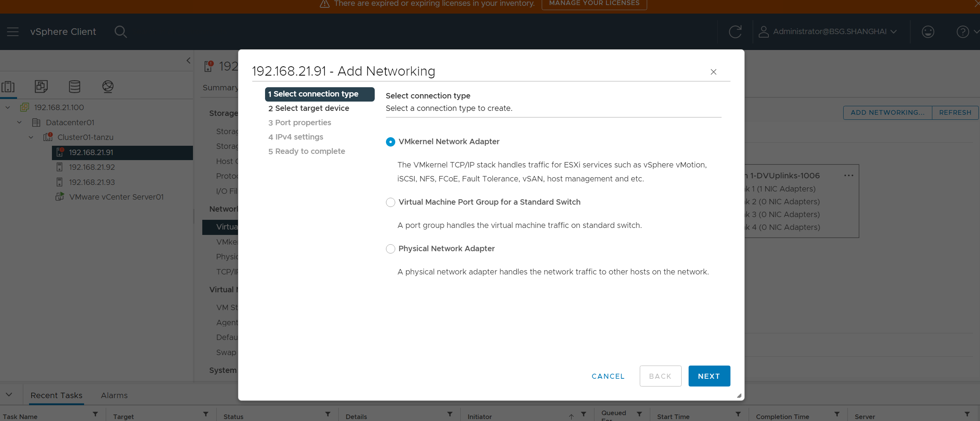The width and height of the screenshot is (980, 421).
Task: Switch to Hosts and Clusters view icon
Action: (x=8, y=86)
